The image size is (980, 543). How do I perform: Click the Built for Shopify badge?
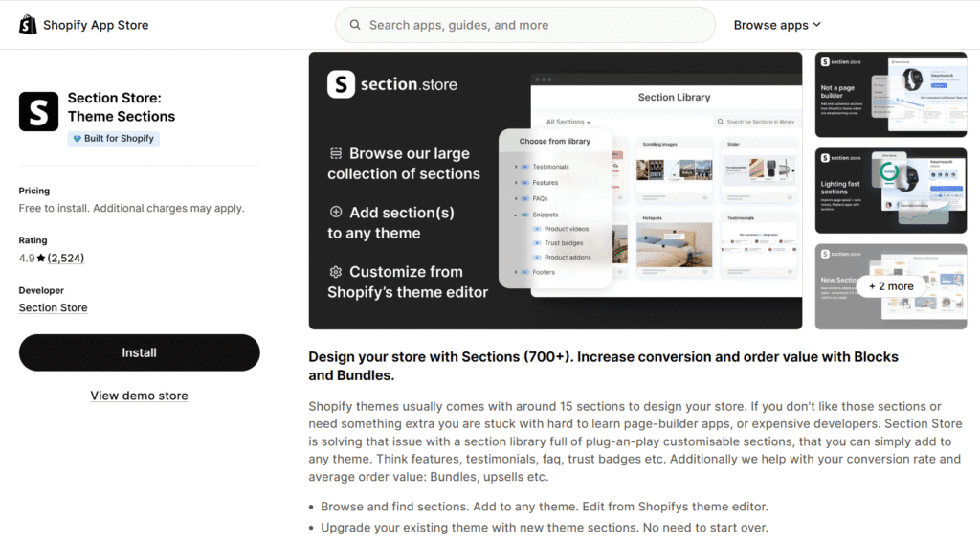pos(114,138)
